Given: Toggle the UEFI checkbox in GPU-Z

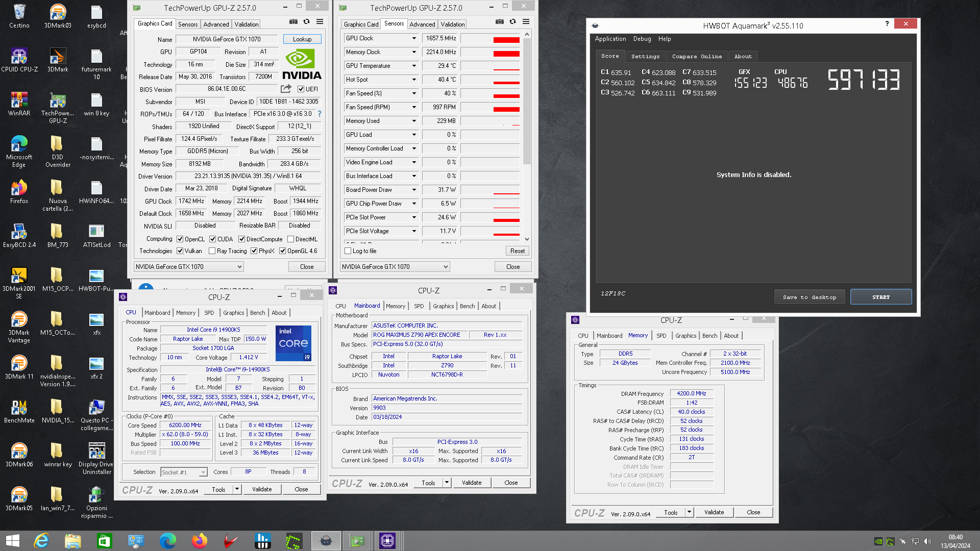Looking at the screenshot, I should (301, 89).
